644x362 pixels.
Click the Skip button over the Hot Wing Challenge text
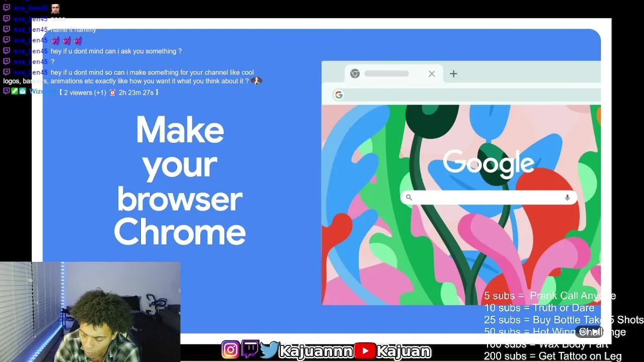tap(590, 331)
